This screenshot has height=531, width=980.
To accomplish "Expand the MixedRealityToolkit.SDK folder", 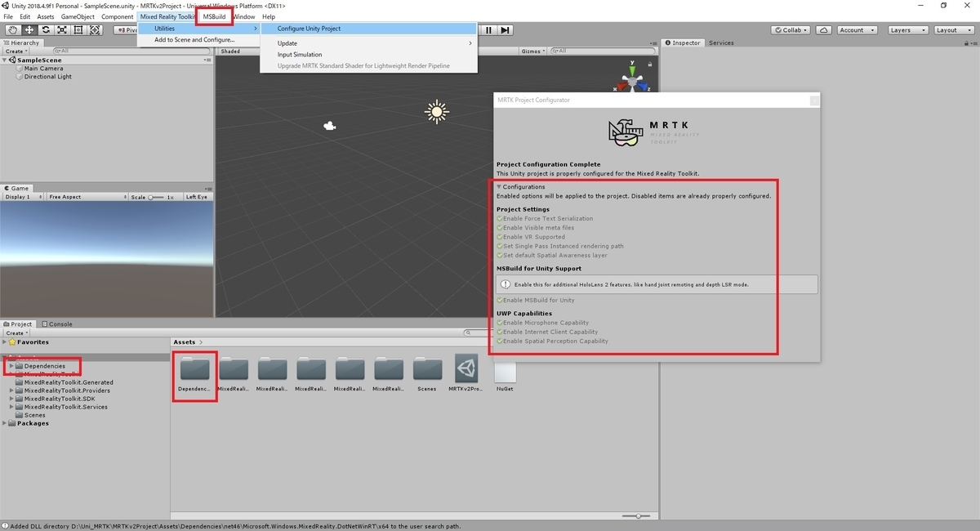I will pos(11,399).
